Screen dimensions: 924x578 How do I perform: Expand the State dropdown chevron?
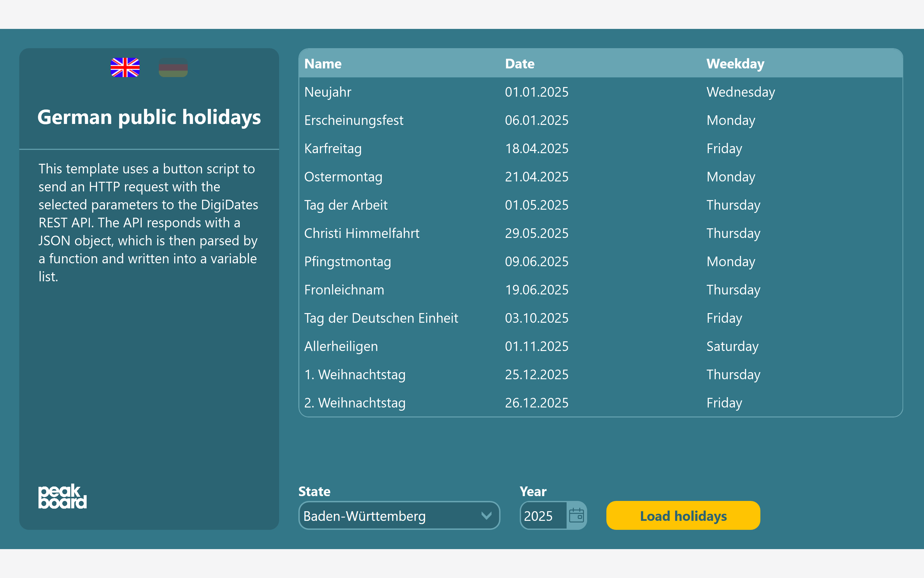pyautogui.click(x=486, y=516)
